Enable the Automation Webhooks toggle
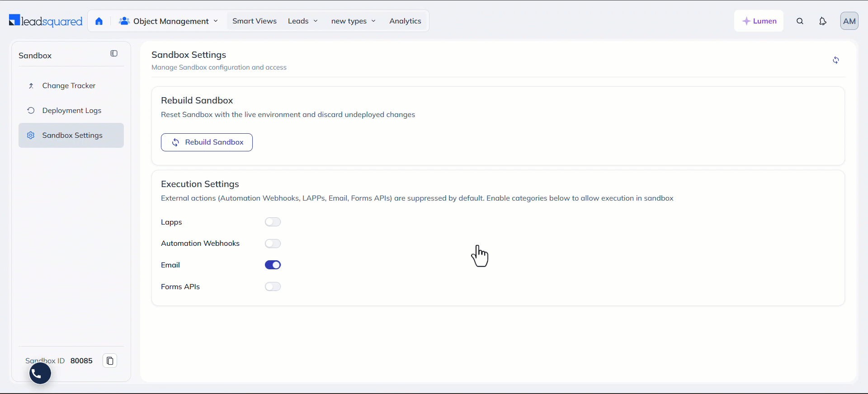Viewport: 868px width, 394px height. (x=273, y=244)
